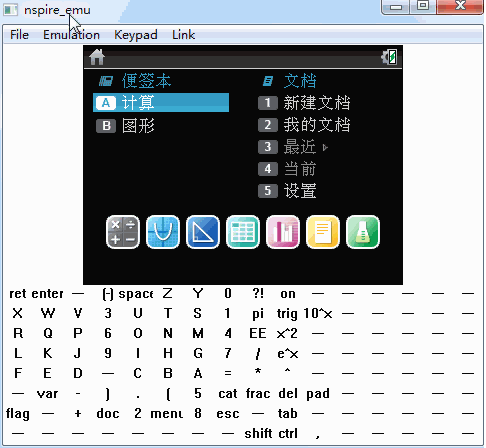The image size is (486, 448).
Task: Expand the 3 最近 recent submenu arrow
Action: (x=325, y=147)
